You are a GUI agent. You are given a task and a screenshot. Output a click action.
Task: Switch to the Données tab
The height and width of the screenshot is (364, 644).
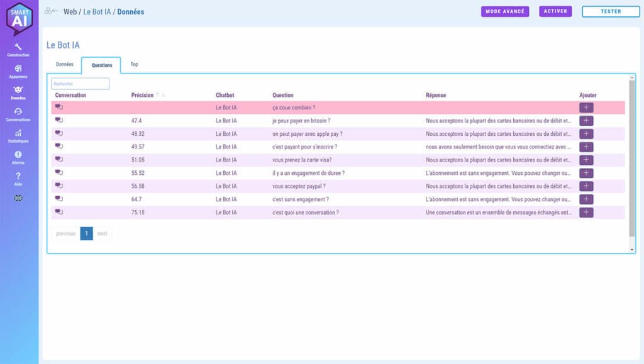(65, 64)
